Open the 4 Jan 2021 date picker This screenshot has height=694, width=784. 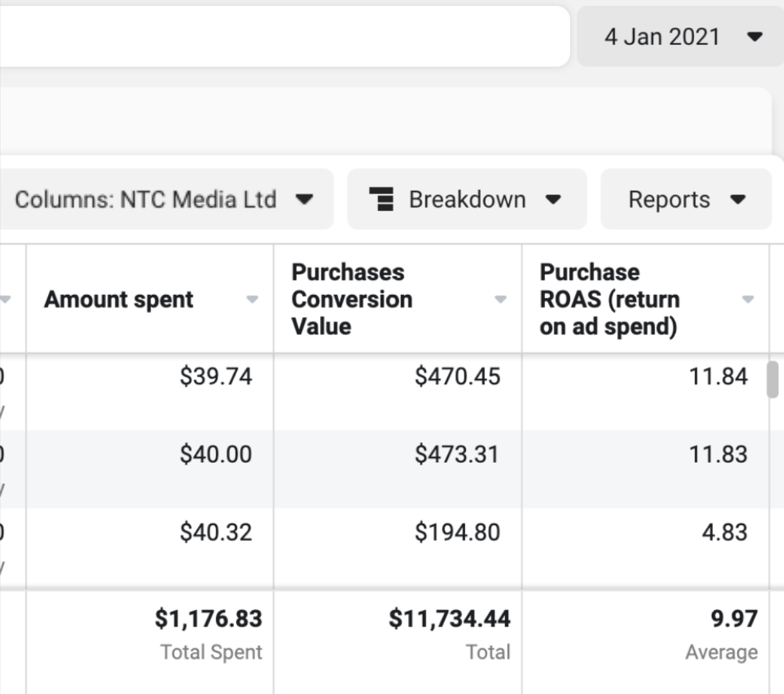point(662,37)
